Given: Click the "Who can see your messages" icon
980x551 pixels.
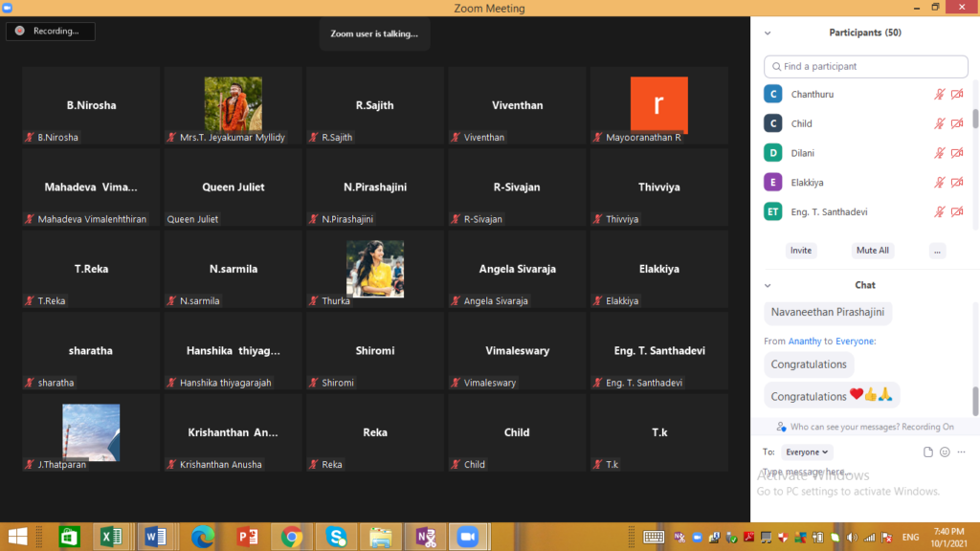Looking at the screenshot, I should [781, 427].
